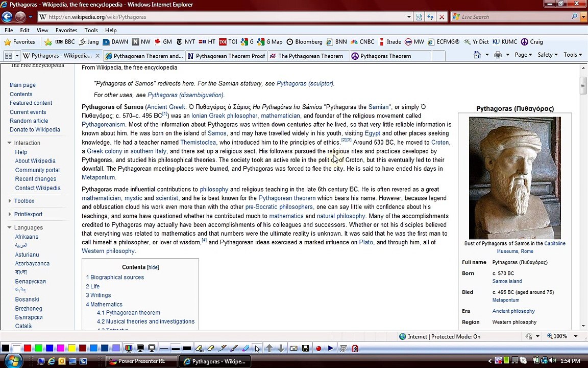Screen dimensions: 588x368
Task: Select the thick line width option
Action: 187,349
